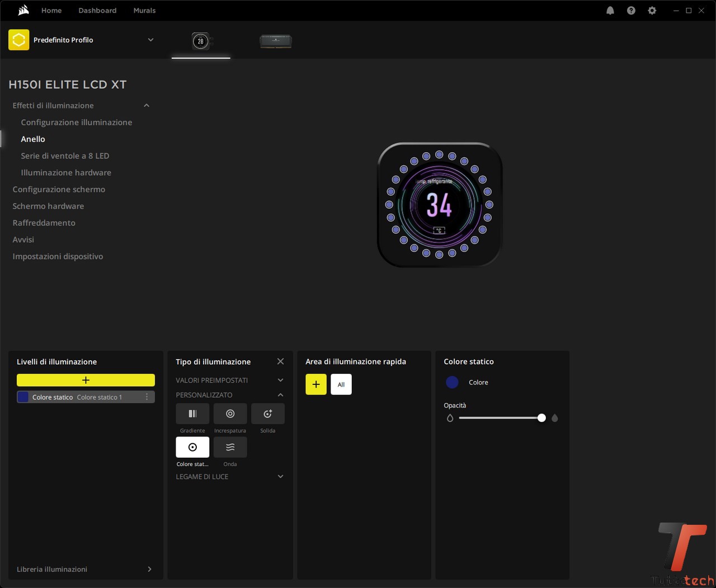Add a new lighting layer with yellow plus

(86, 380)
